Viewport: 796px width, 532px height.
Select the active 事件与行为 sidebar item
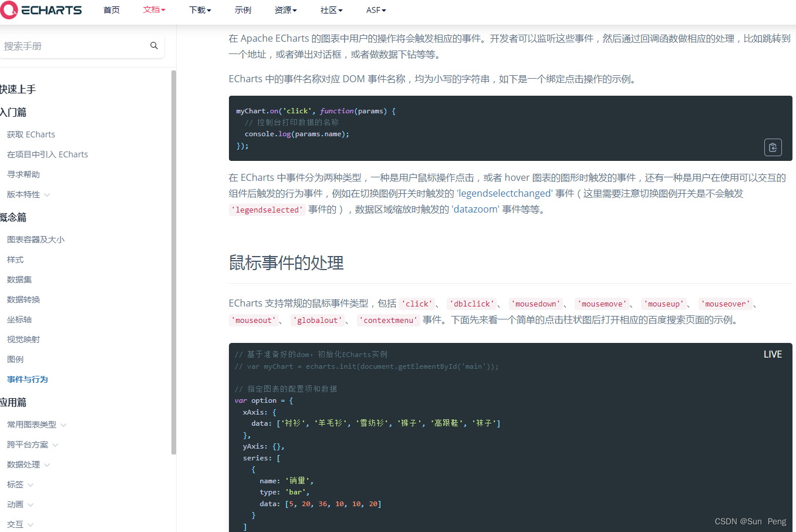28,379
